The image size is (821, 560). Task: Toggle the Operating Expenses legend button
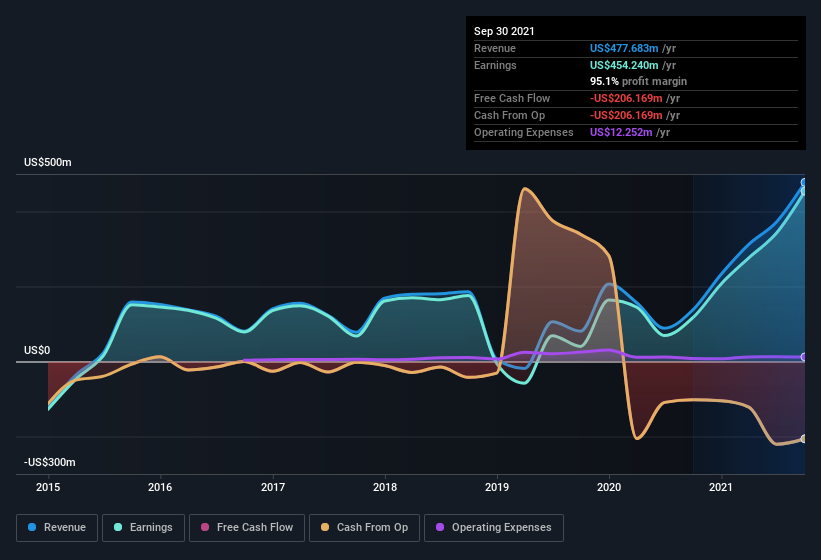click(x=494, y=528)
